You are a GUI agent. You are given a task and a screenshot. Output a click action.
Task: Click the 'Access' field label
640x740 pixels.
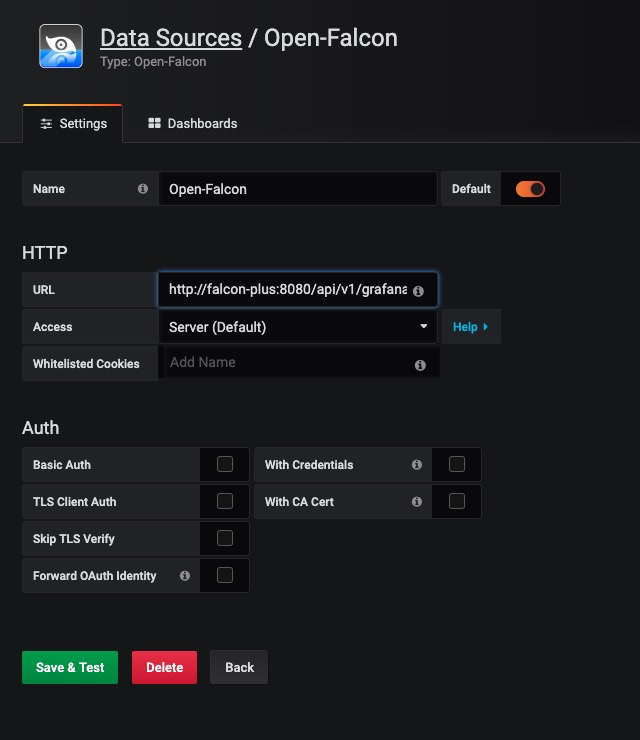click(x=52, y=327)
